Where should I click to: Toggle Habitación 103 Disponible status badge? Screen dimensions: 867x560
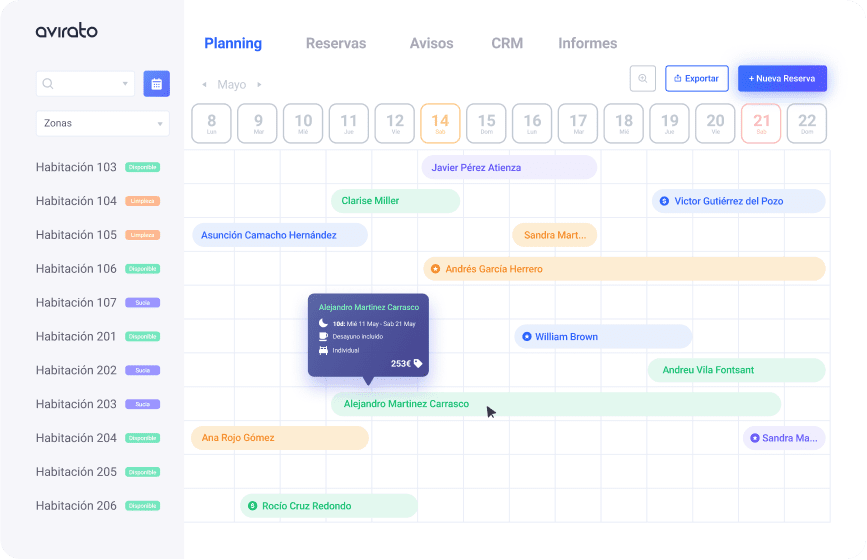click(x=143, y=167)
